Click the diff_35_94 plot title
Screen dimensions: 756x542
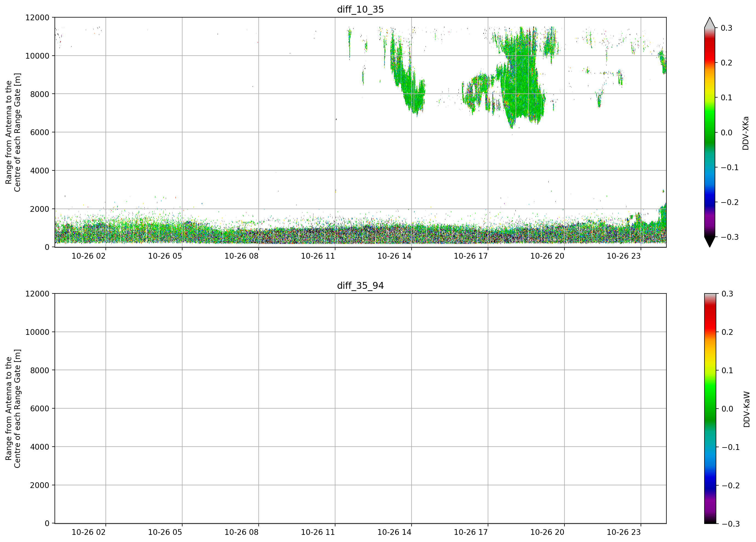(360, 286)
